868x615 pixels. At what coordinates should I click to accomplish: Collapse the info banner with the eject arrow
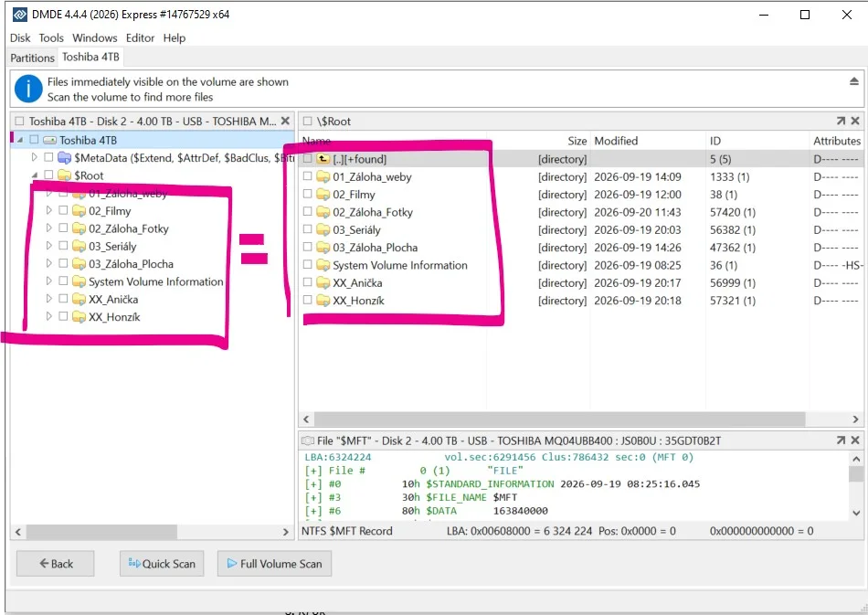click(854, 81)
